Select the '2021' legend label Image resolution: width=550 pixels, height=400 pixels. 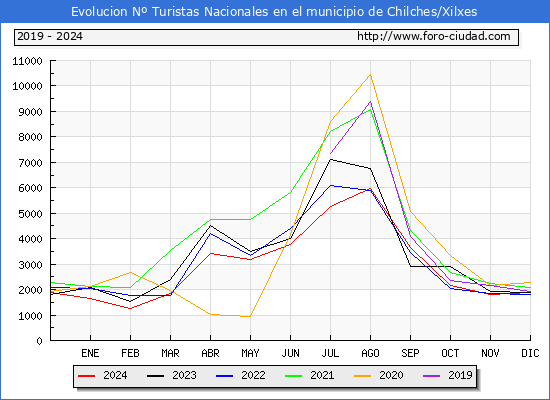click(322, 375)
